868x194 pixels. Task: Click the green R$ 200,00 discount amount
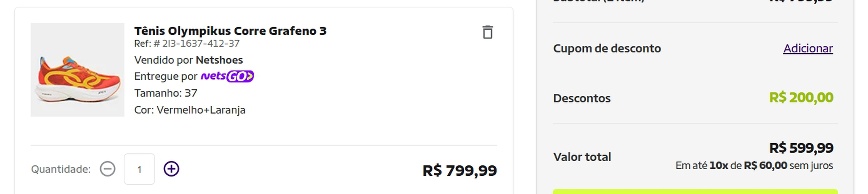coord(801,98)
